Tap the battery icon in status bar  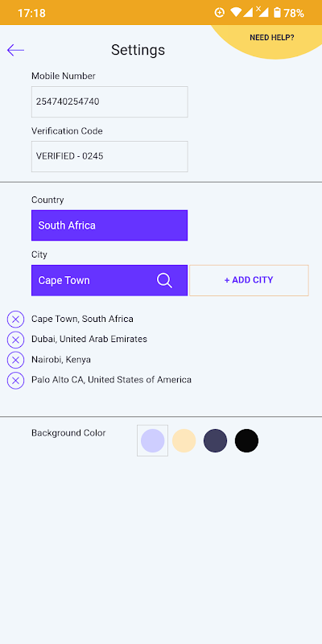pyautogui.click(x=277, y=13)
